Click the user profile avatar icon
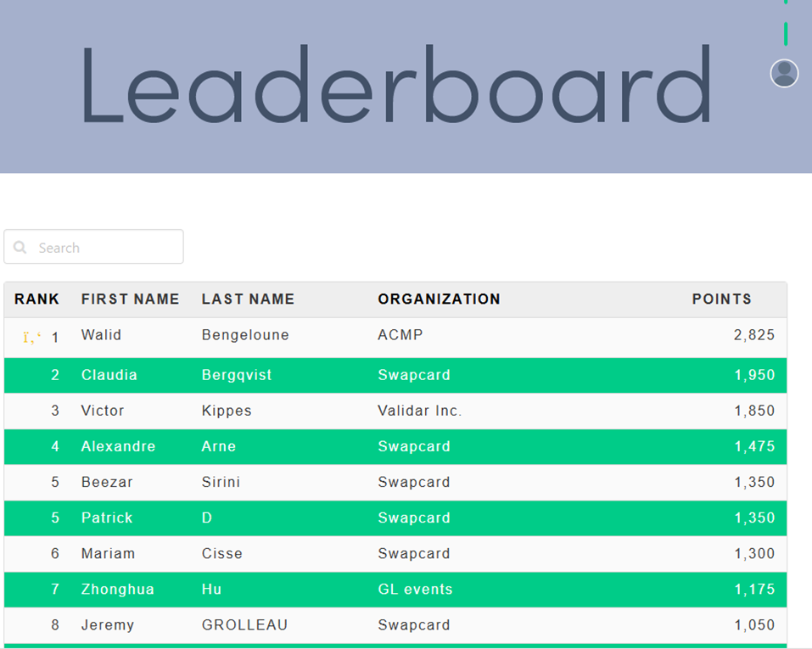812x649 pixels. (x=784, y=74)
